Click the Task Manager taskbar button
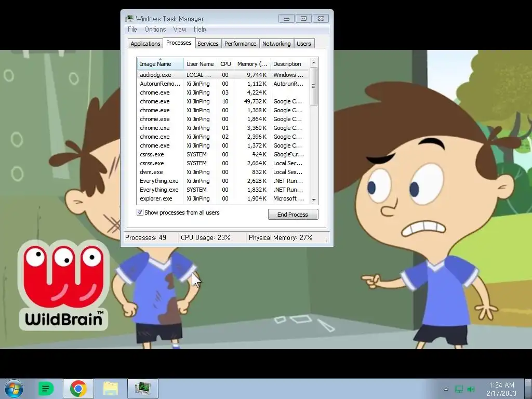 point(143,389)
